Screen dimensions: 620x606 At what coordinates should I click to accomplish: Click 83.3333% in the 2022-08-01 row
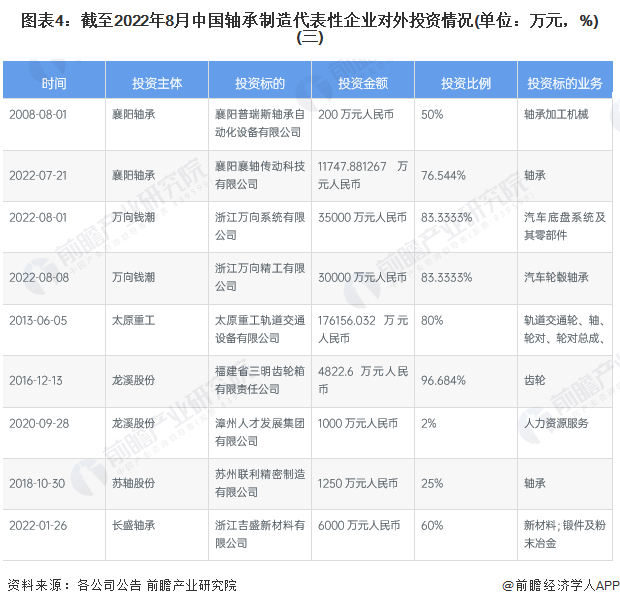tap(446, 217)
